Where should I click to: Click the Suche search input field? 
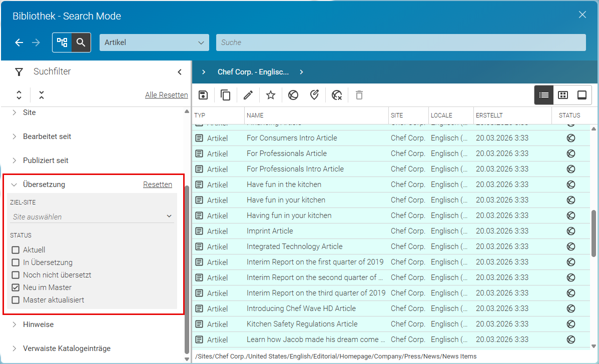[401, 42]
